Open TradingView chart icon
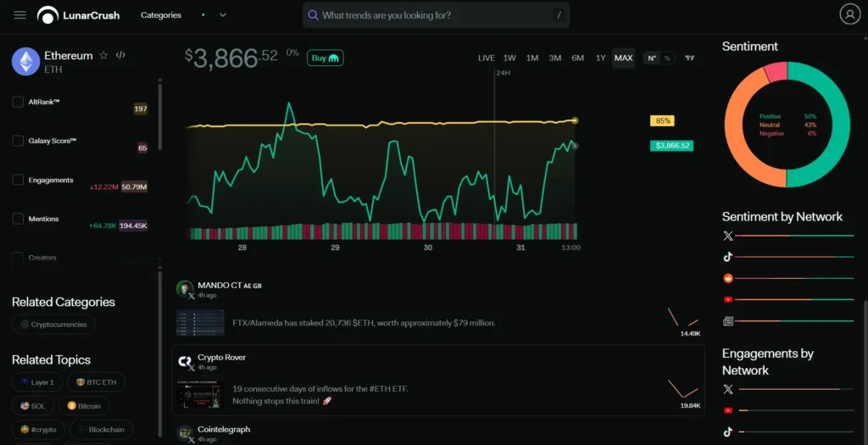This screenshot has height=445, width=868. click(x=689, y=58)
